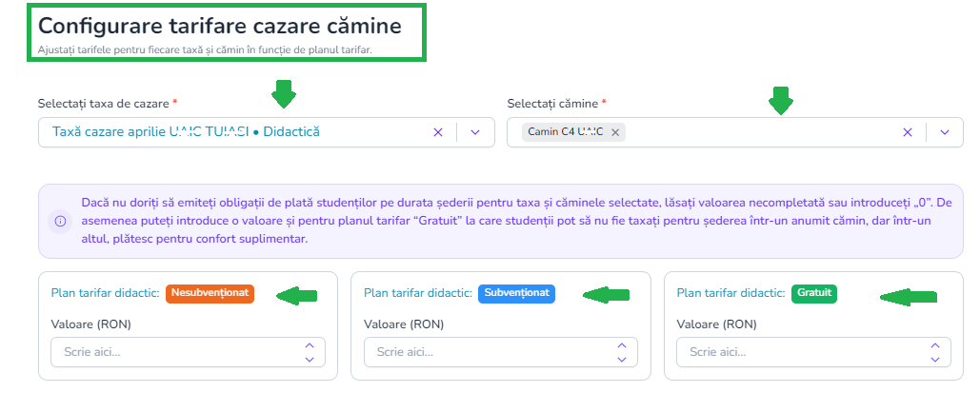Screen dimensions: 980x412
Task: Click the blue Subvenționat badge
Action: (517, 293)
